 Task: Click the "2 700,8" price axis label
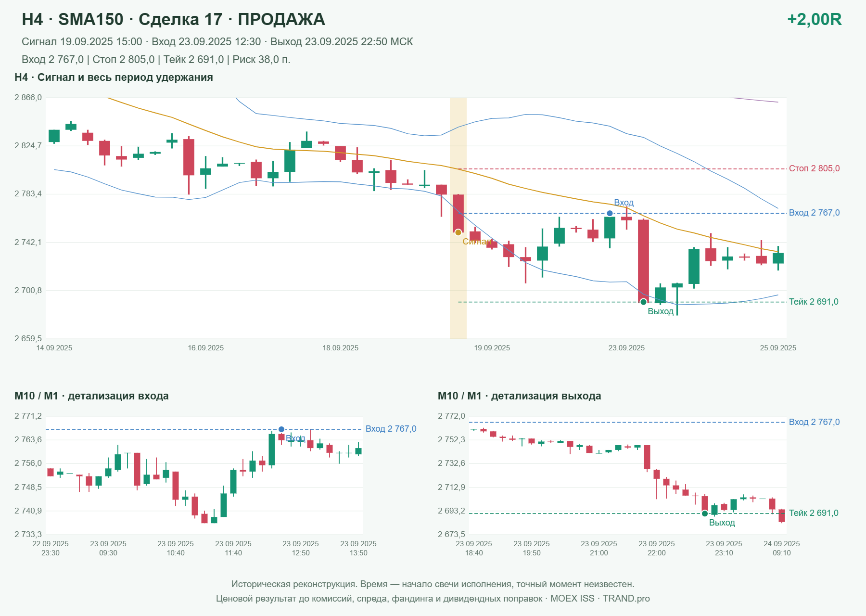(x=28, y=291)
